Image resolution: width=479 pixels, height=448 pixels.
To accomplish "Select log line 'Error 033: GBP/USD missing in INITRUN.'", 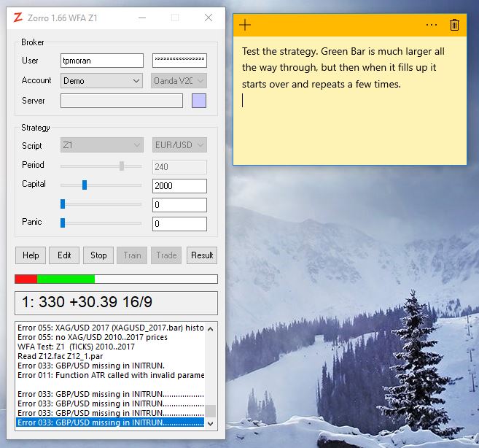I will coord(91,366).
